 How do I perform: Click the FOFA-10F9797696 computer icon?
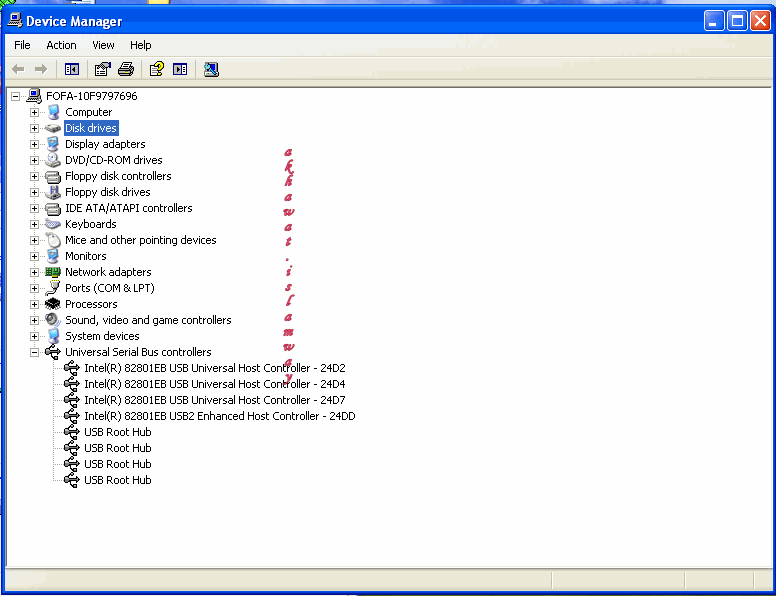[34, 96]
